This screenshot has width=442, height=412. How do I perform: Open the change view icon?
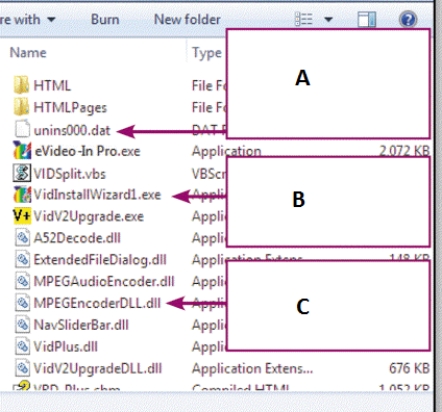(x=304, y=19)
